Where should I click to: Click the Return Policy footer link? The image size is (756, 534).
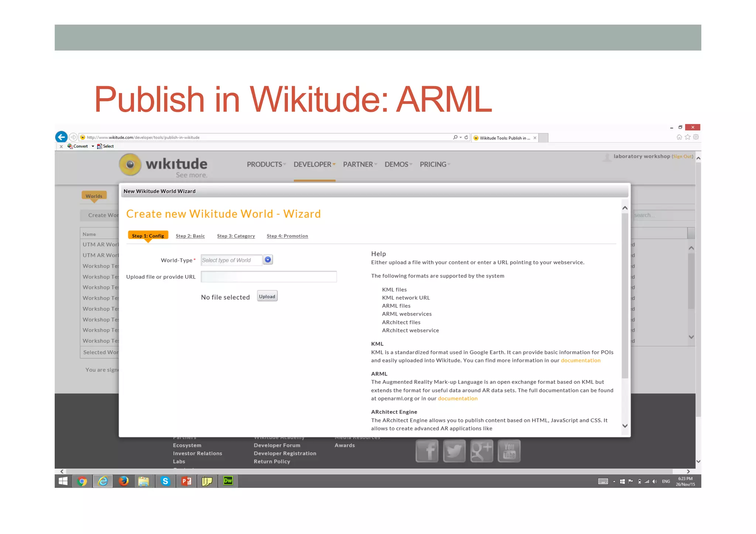click(x=272, y=462)
